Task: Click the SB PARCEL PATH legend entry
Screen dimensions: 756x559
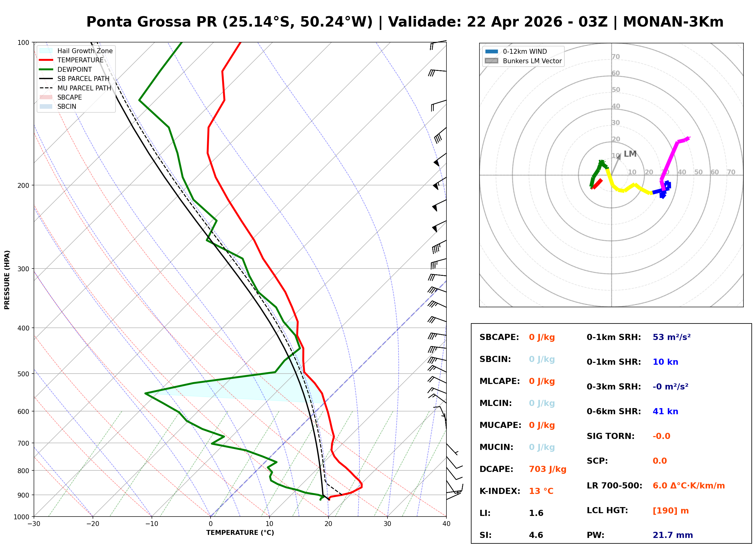Action: (46, 79)
